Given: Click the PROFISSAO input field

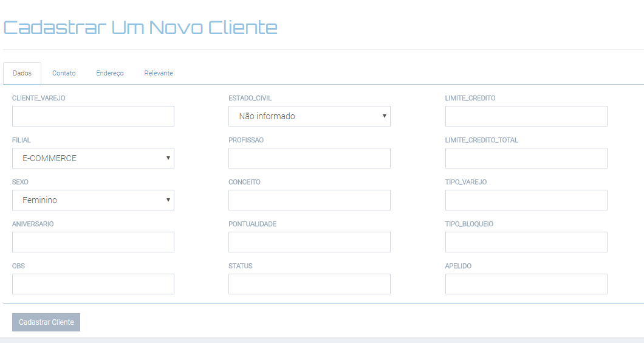Looking at the screenshot, I should point(309,158).
